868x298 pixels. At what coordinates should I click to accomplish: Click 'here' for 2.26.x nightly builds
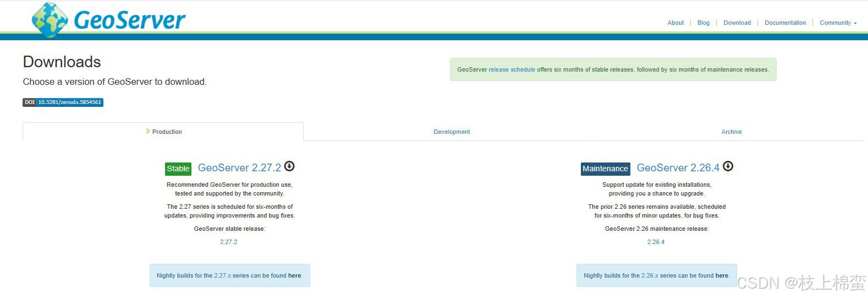pyautogui.click(x=722, y=275)
